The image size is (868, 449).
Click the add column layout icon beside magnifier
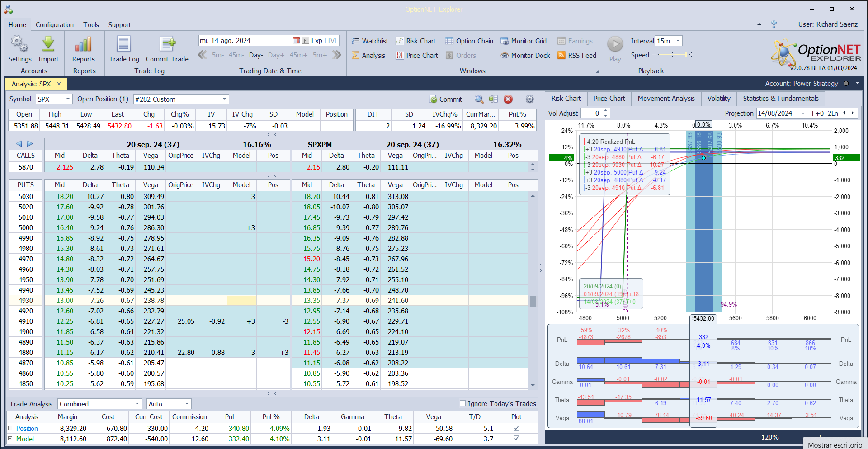pyautogui.click(x=493, y=99)
